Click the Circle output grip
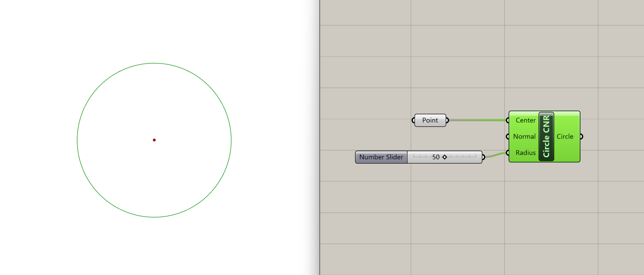This screenshot has width=644, height=275. click(581, 137)
